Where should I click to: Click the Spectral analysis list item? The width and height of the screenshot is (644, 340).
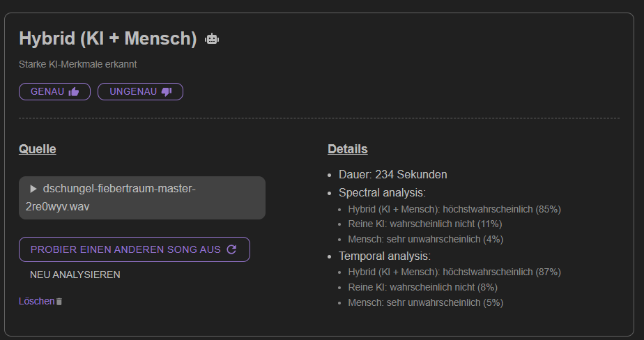(x=382, y=192)
